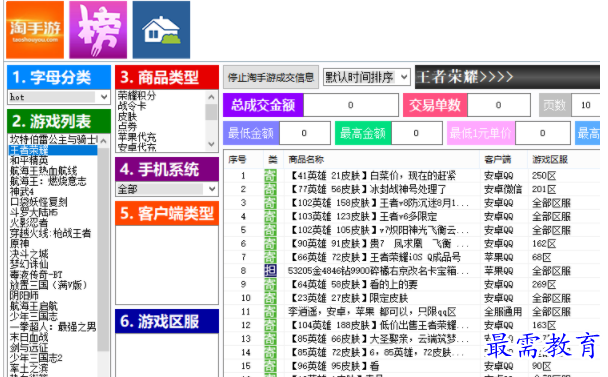Click 全服通用 client cell in row 11
This screenshot has height=377, width=608.
coord(503,311)
